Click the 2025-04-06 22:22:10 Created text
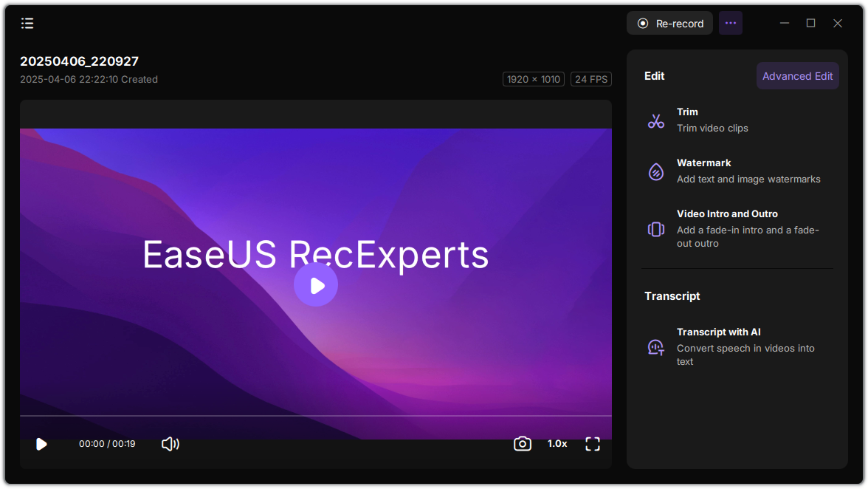Viewport: 868px width, 489px height. [89, 80]
